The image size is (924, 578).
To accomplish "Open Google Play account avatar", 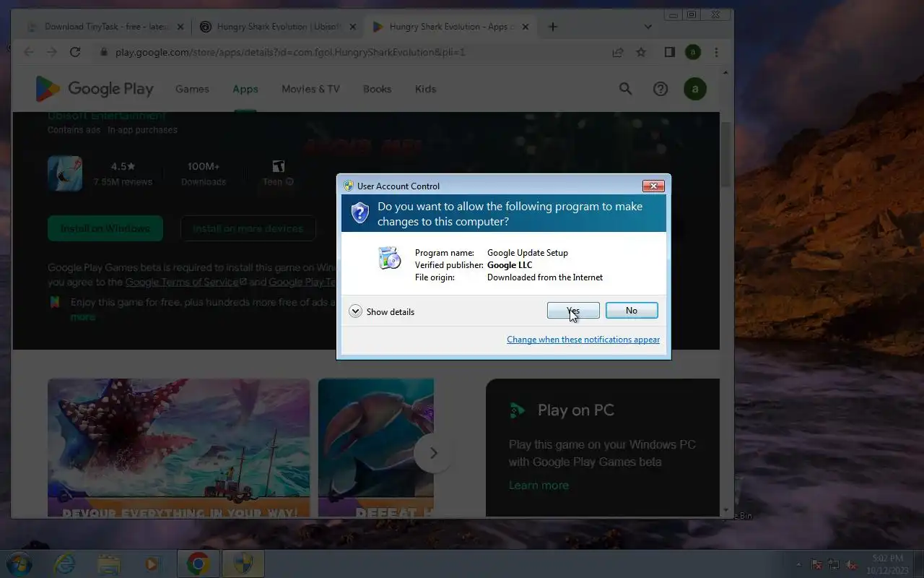I will [x=695, y=89].
